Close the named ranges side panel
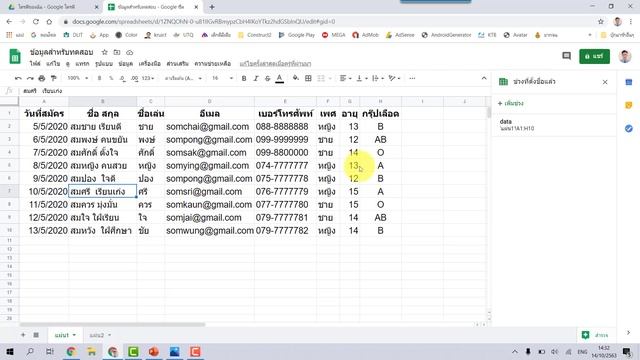The width and height of the screenshot is (640, 360). pos(605,82)
